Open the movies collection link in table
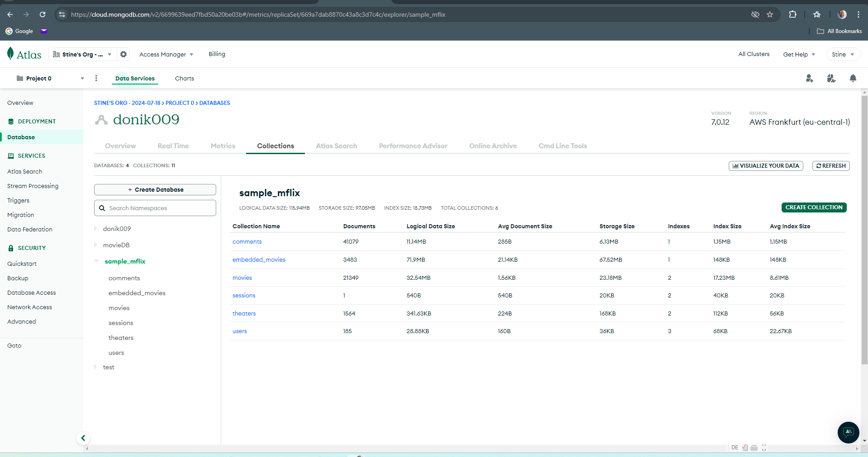 pos(242,278)
